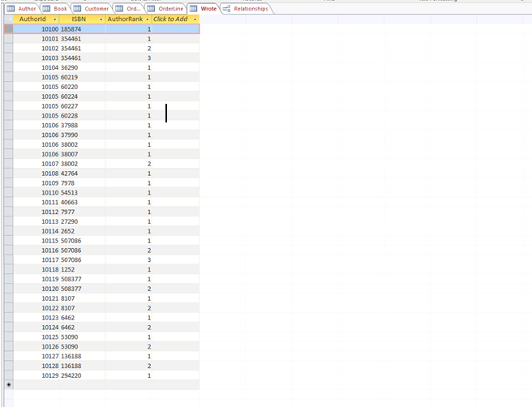Click the ISBN cell 38007
The width and height of the screenshot is (532, 407).
83,154
